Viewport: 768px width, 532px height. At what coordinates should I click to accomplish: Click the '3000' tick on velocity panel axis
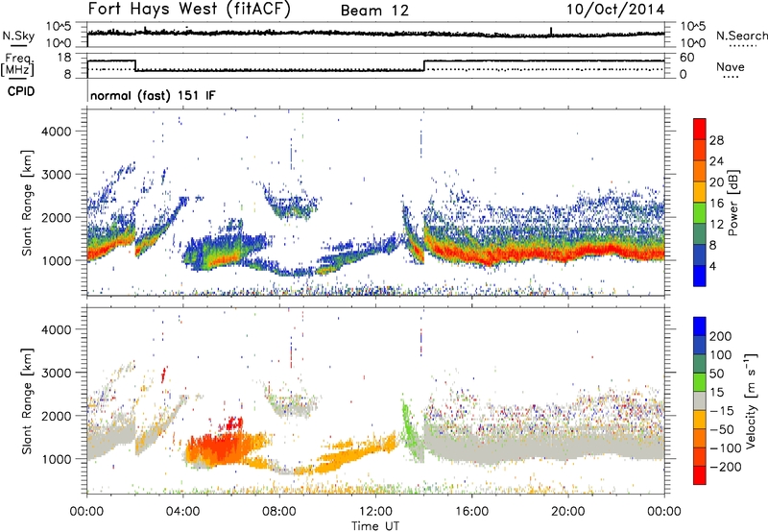56,373
